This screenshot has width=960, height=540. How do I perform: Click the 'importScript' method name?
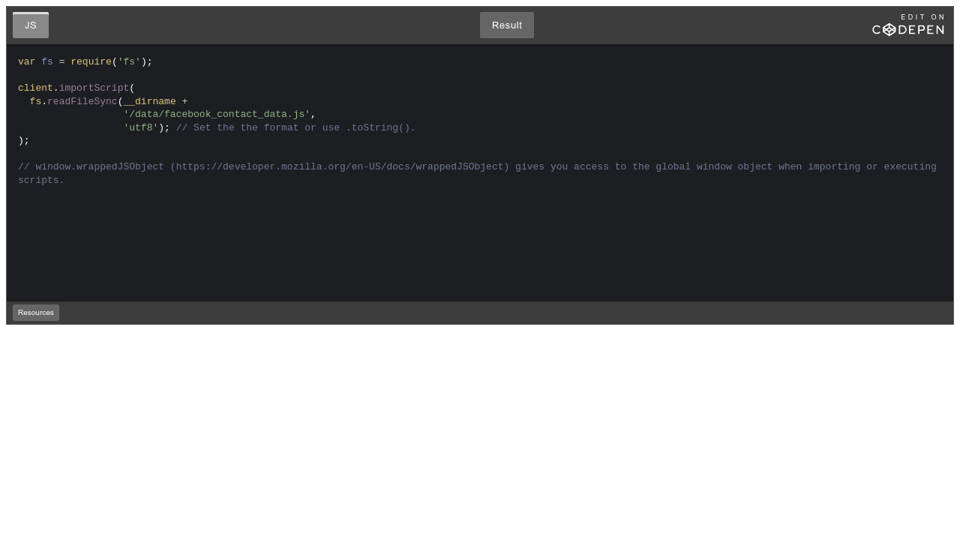click(94, 88)
